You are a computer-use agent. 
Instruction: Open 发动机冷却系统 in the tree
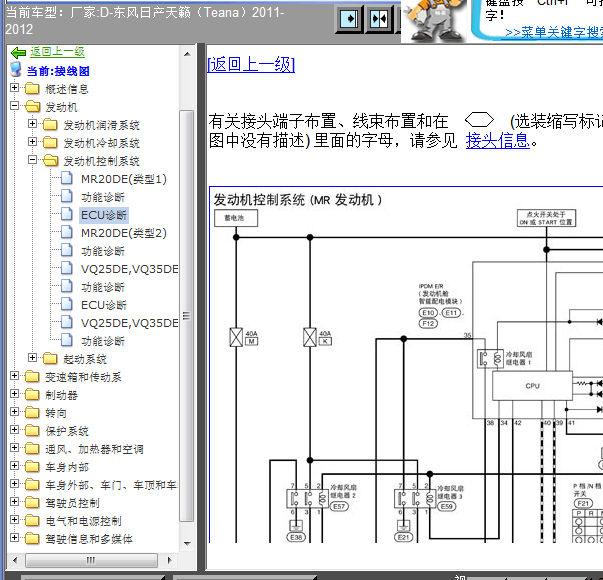point(101,143)
